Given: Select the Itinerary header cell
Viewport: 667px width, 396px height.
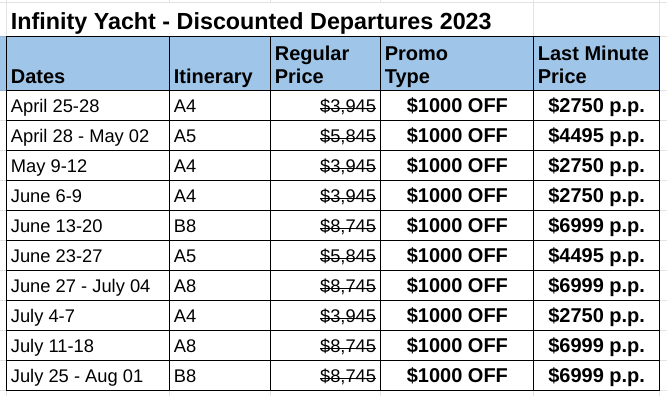Looking at the screenshot, I should (220, 64).
